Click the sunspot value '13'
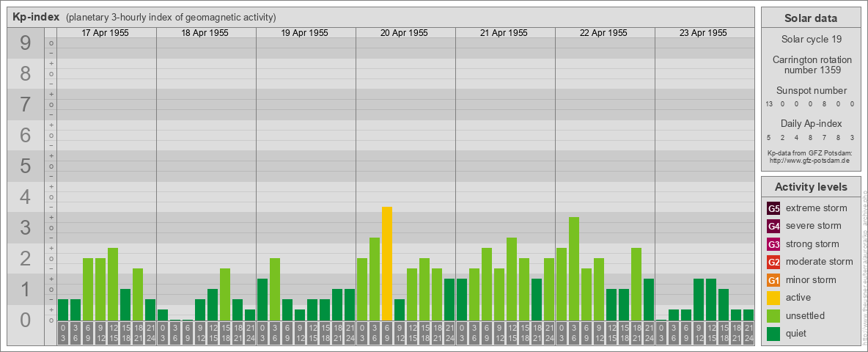Screen dimensions: 868x352 pos(769,104)
